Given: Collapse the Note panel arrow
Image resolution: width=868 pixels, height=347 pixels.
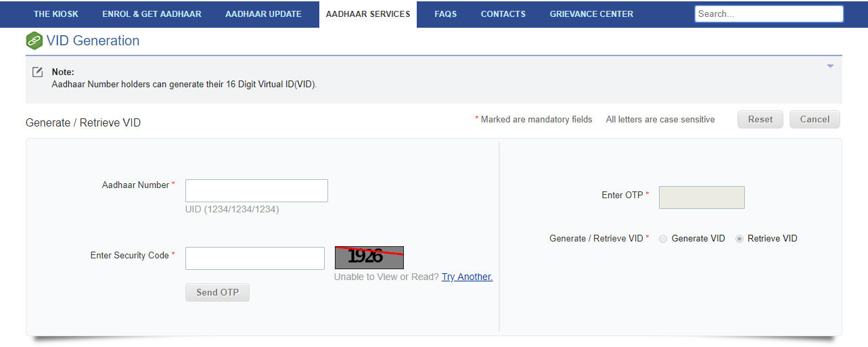Looking at the screenshot, I should pyautogui.click(x=830, y=66).
